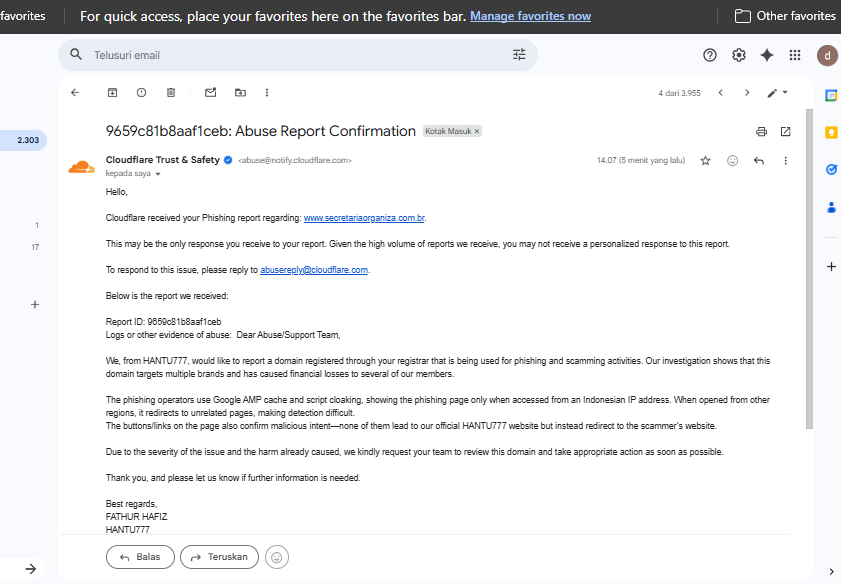
Task: Open the Google account avatar 'd'
Action: 828,55
